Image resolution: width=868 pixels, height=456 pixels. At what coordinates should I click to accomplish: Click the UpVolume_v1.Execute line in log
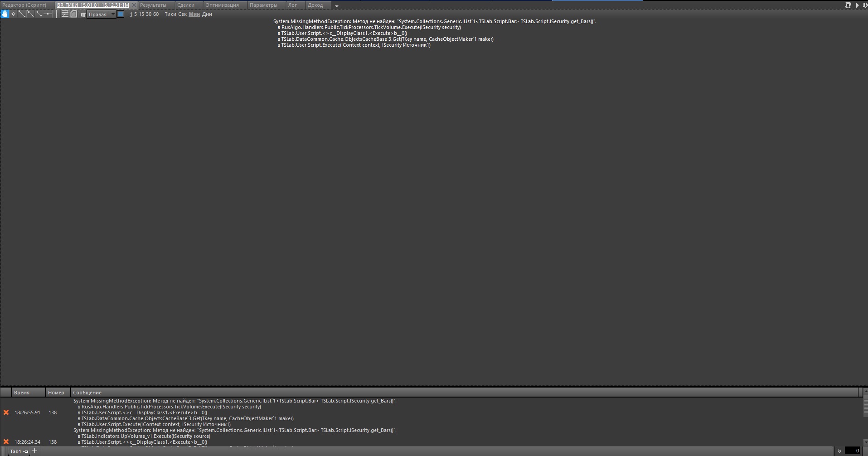144,436
